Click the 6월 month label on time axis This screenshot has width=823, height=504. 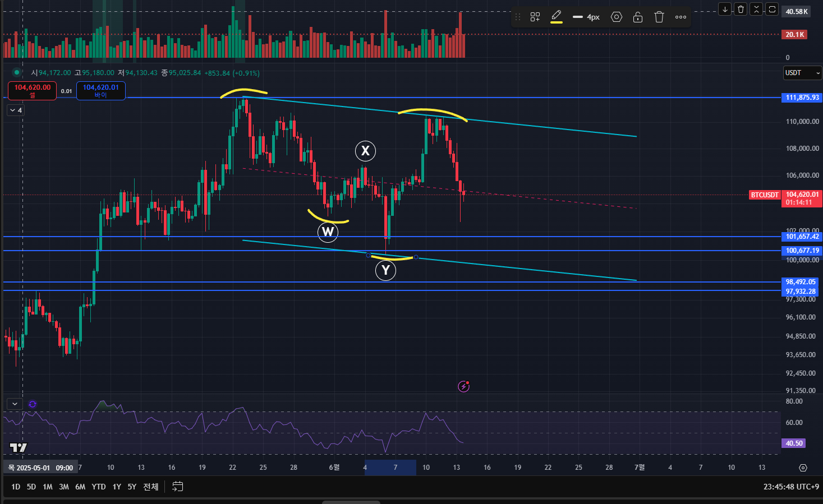point(334,467)
